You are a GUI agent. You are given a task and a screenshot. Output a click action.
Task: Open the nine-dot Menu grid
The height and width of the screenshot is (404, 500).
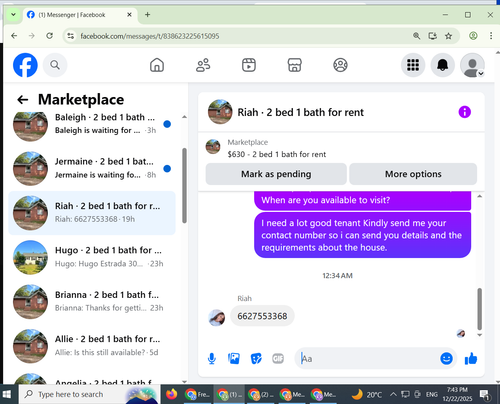click(x=413, y=65)
